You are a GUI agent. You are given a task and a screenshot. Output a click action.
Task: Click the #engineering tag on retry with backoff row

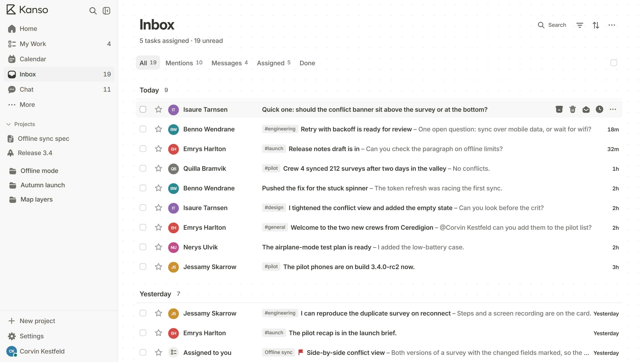pyautogui.click(x=280, y=129)
